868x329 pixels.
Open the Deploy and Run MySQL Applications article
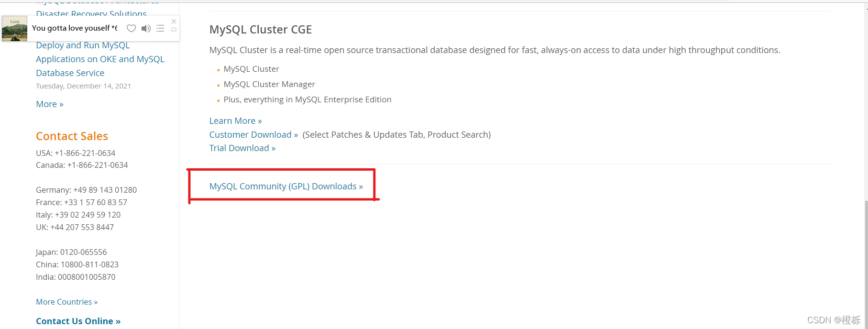[100, 59]
